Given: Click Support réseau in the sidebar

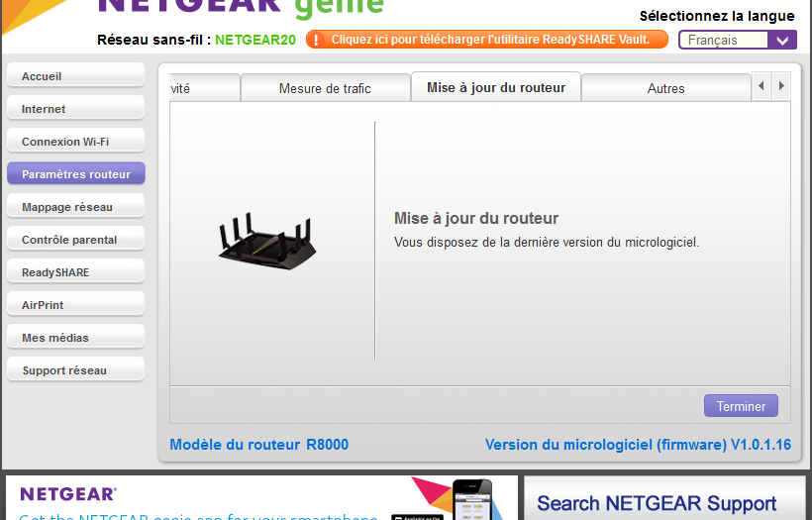Looking at the screenshot, I should [75, 370].
